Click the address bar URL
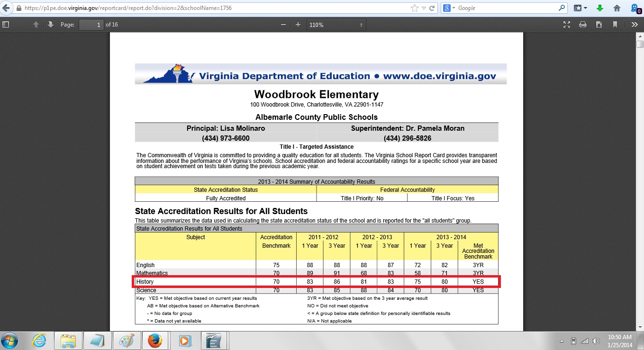 [x=128, y=8]
